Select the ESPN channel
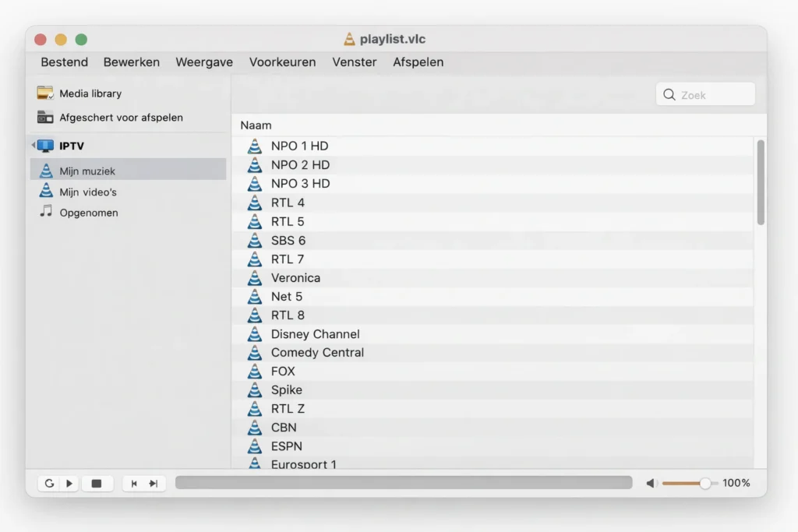This screenshot has width=798, height=532. 493,446
